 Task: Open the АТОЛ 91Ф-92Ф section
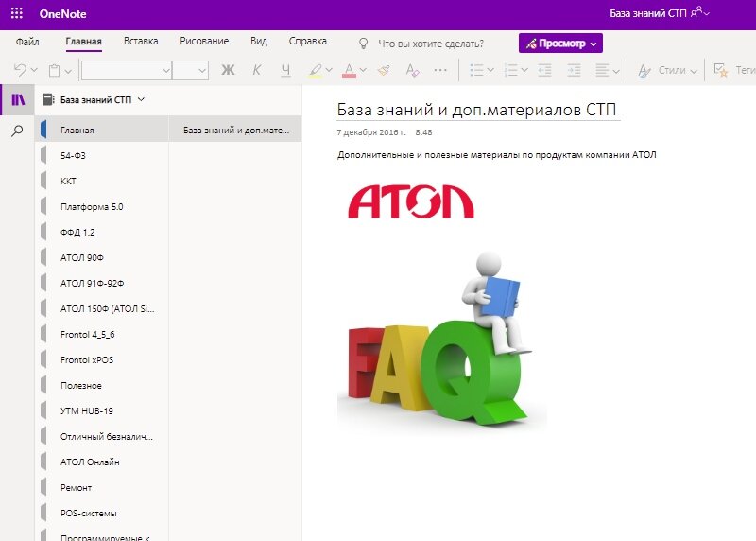tap(102, 284)
